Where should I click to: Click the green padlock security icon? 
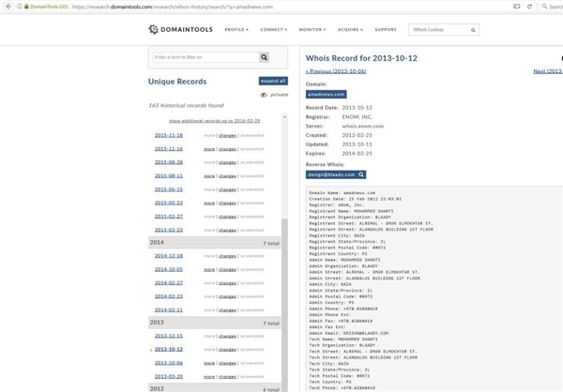click(x=26, y=7)
